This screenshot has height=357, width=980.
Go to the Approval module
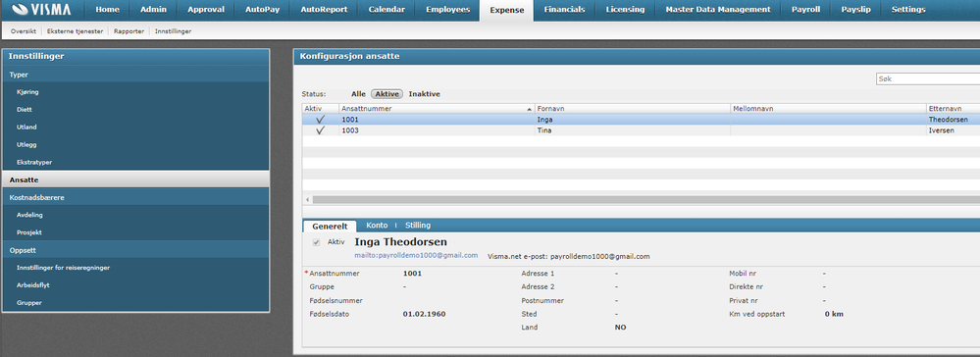coord(206,10)
